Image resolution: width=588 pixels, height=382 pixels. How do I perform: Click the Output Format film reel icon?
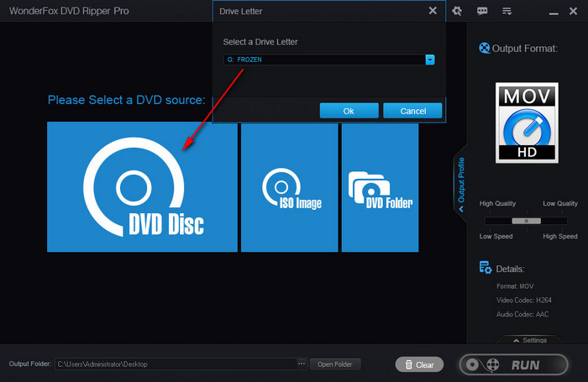point(484,49)
